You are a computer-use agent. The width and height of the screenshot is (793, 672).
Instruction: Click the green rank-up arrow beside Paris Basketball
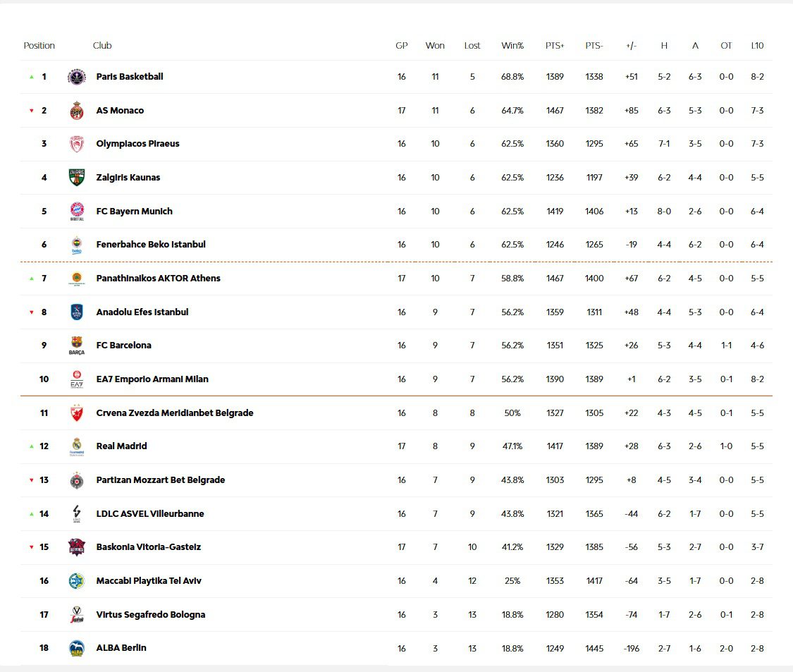pyautogui.click(x=31, y=76)
